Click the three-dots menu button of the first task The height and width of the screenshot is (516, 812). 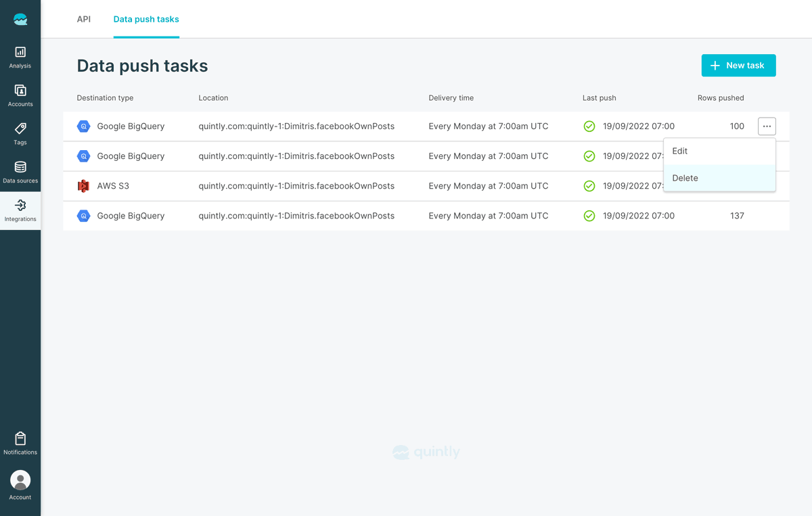pos(767,126)
